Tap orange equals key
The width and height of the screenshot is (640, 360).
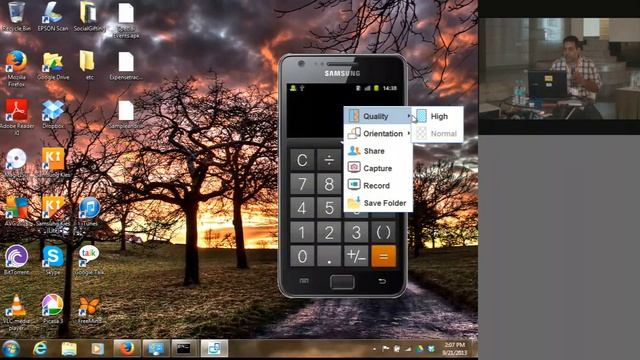tap(383, 256)
